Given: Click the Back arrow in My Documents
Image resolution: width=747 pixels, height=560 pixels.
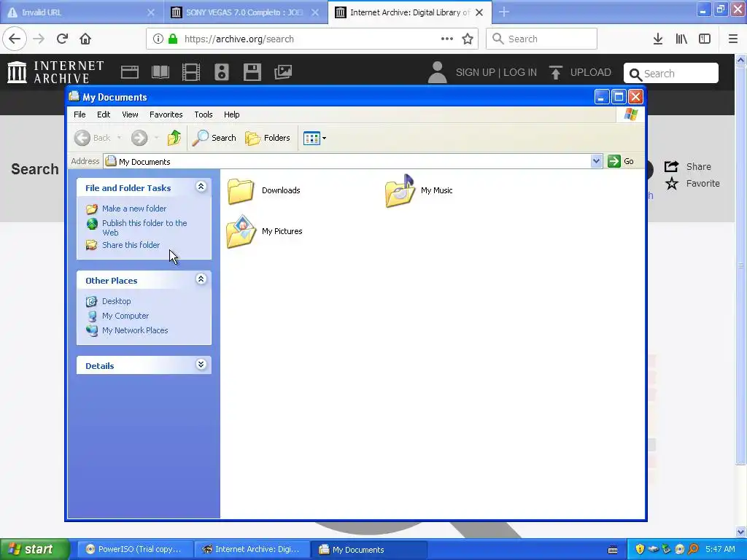Looking at the screenshot, I should (82, 138).
